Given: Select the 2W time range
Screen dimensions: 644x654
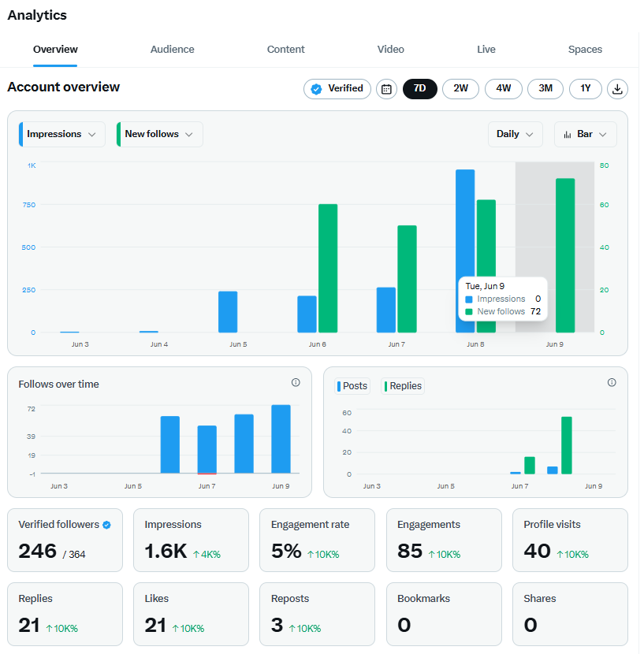Looking at the screenshot, I should 460,89.
